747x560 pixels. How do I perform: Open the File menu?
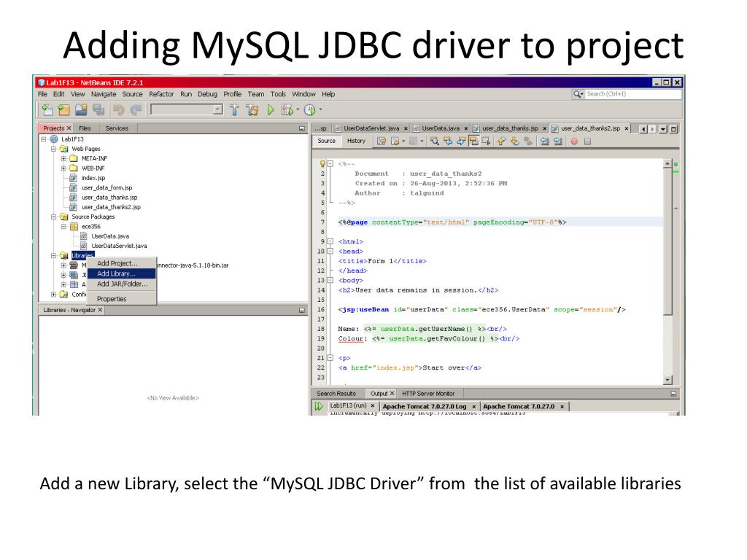42,94
